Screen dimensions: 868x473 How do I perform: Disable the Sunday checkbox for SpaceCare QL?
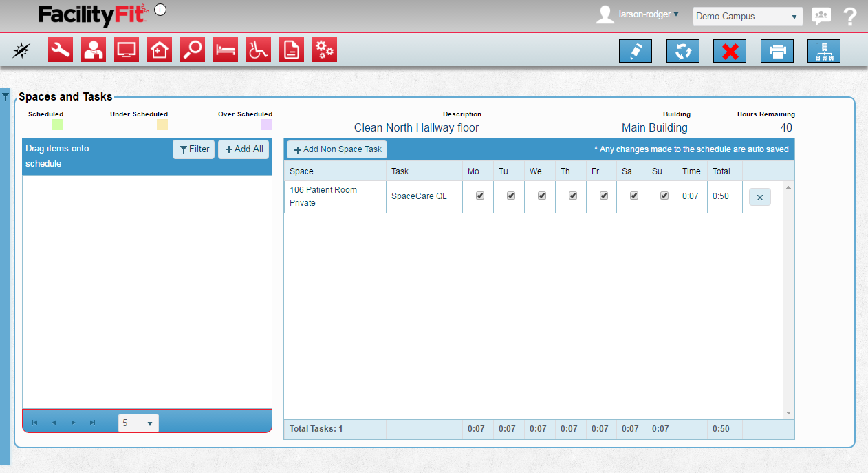(x=664, y=196)
